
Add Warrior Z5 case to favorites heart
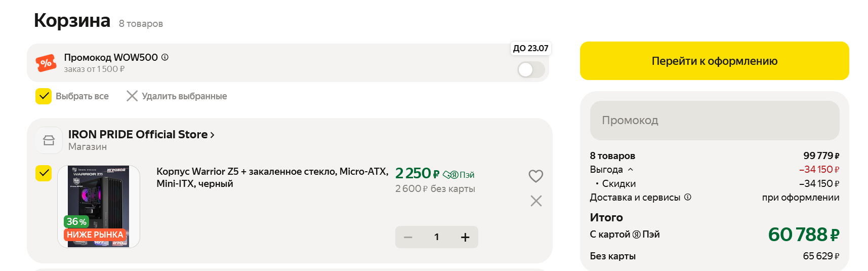point(535,176)
